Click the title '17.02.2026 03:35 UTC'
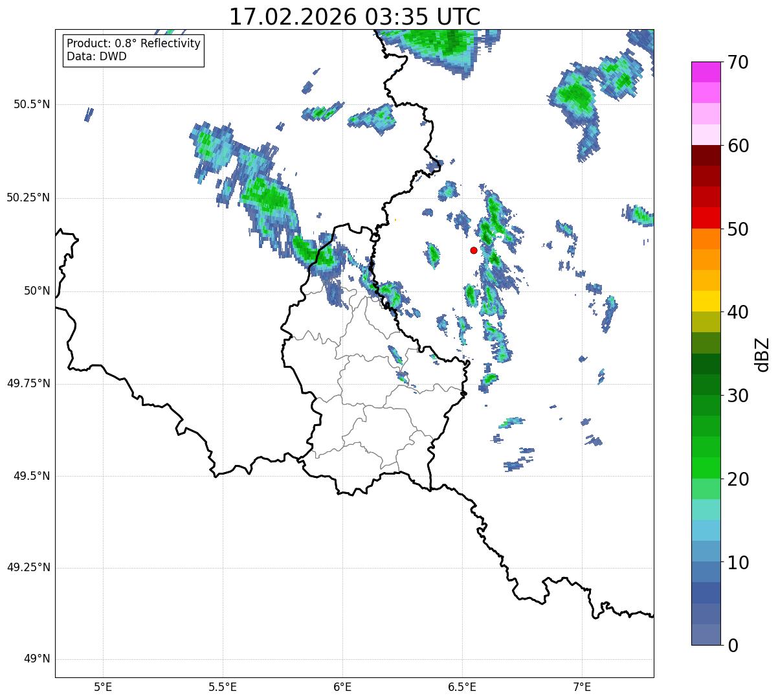The height and width of the screenshot is (700, 778). tap(355, 17)
